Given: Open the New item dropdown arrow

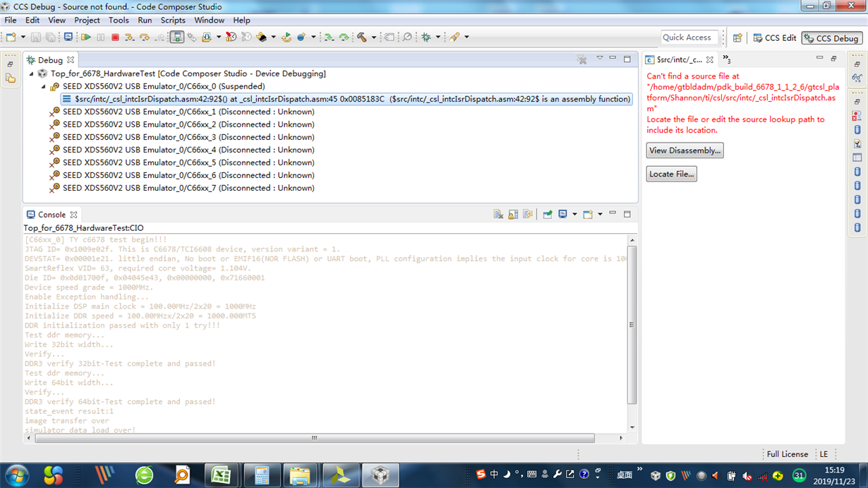Looking at the screenshot, I should [x=23, y=37].
